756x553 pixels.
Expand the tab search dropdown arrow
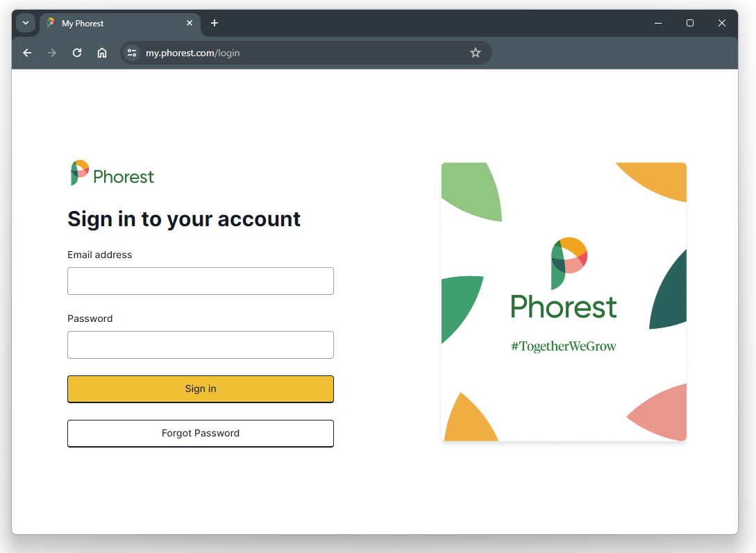coord(26,23)
